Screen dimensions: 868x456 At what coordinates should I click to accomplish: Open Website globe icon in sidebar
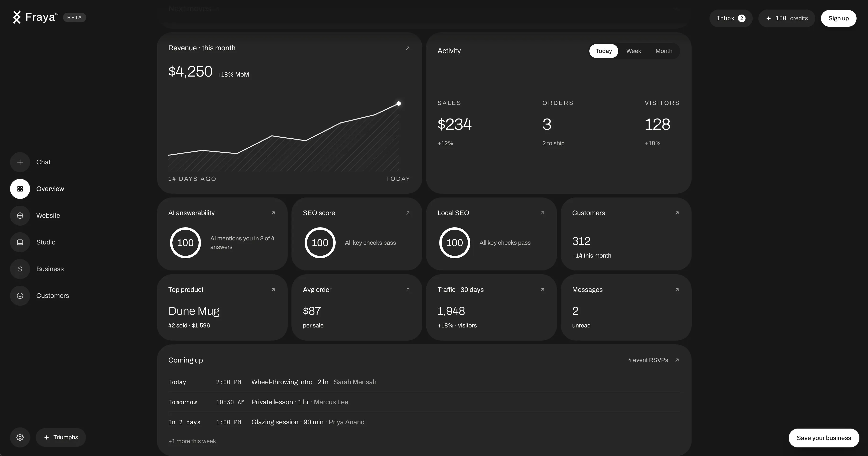[x=20, y=215]
